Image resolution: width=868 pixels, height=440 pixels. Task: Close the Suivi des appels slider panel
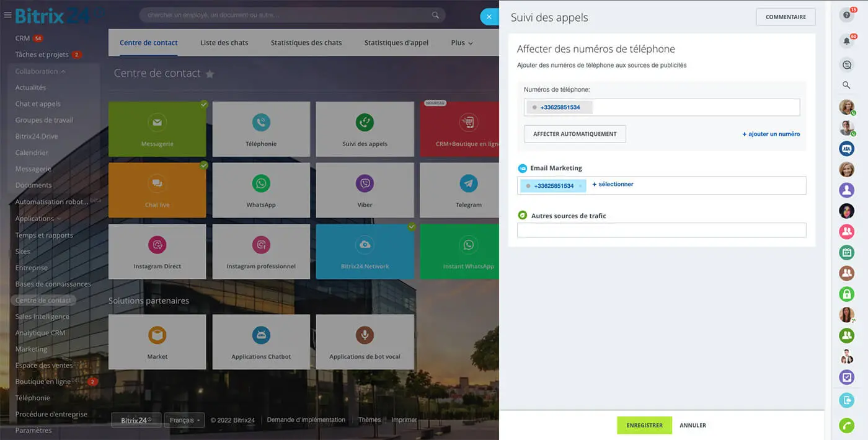tap(489, 17)
